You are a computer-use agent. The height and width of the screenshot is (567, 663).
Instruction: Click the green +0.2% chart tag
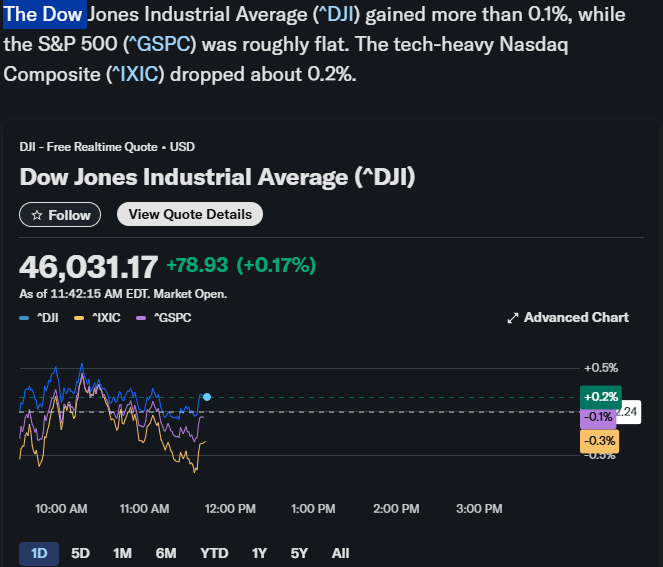tap(601, 397)
